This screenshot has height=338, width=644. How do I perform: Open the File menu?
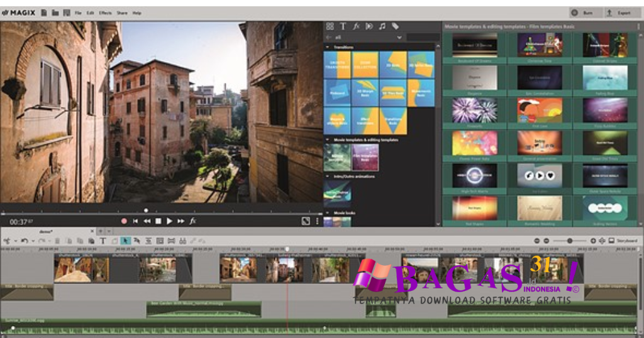[78, 13]
